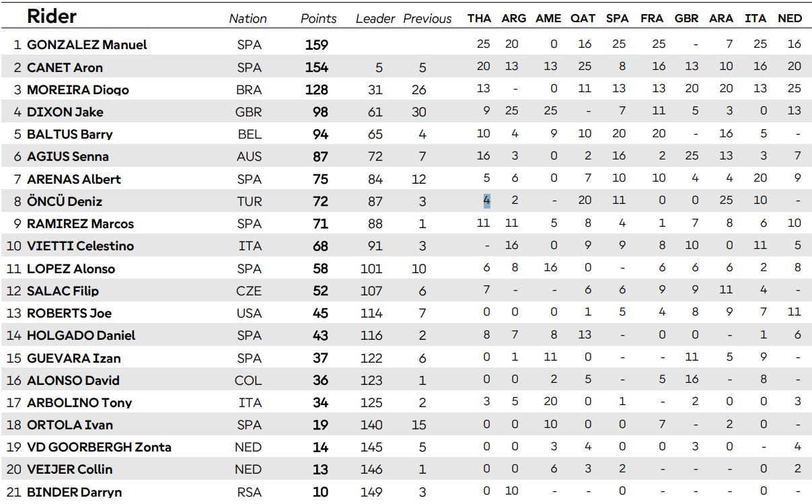Click the Rider column header
The width and height of the screenshot is (812, 504).
click(x=52, y=17)
